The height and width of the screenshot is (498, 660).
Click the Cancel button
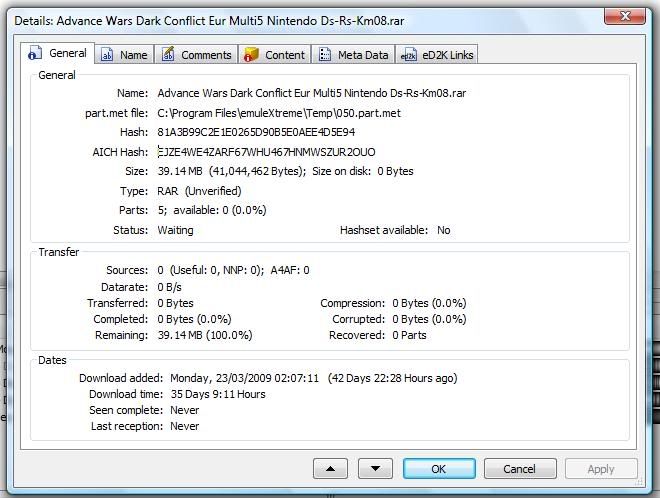click(x=520, y=469)
